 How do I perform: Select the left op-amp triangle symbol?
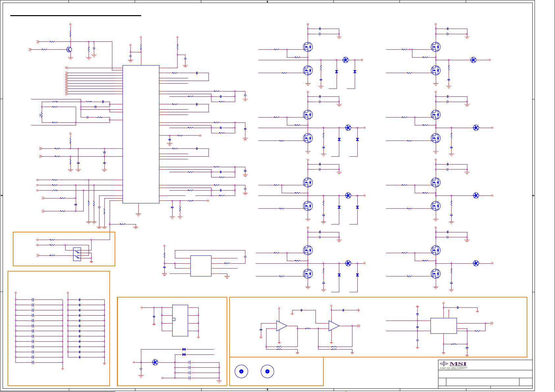[x=282, y=326]
